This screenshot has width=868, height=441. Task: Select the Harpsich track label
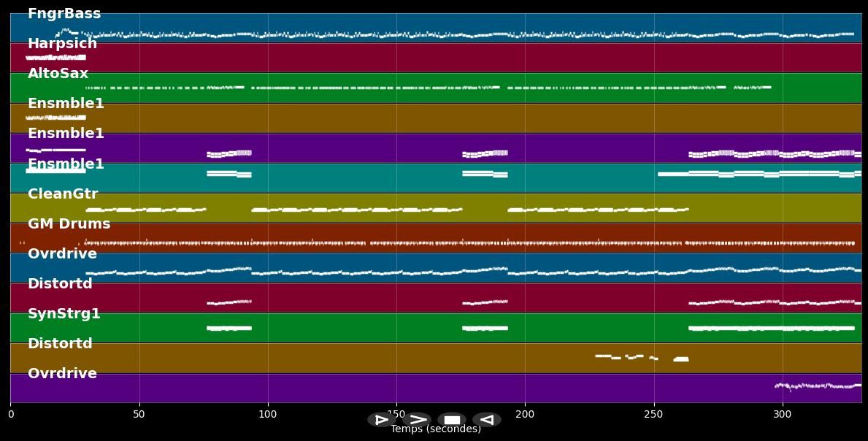[x=62, y=43]
